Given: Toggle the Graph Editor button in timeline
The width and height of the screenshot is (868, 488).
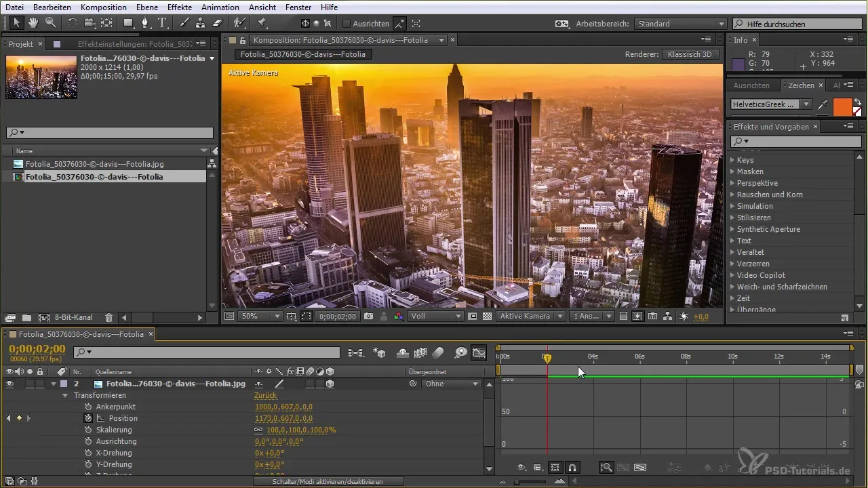Looking at the screenshot, I should [x=479, y=352].
